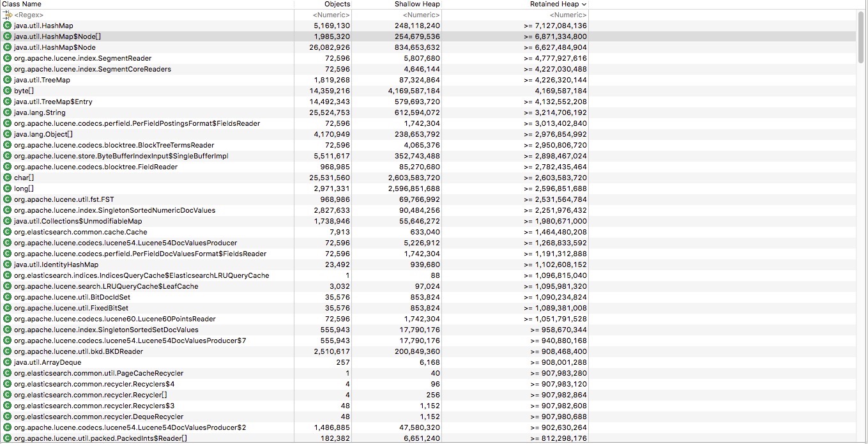
Task: Click the icon for org.apache.lucene.util.fst.FST
Action: [8, 199]
